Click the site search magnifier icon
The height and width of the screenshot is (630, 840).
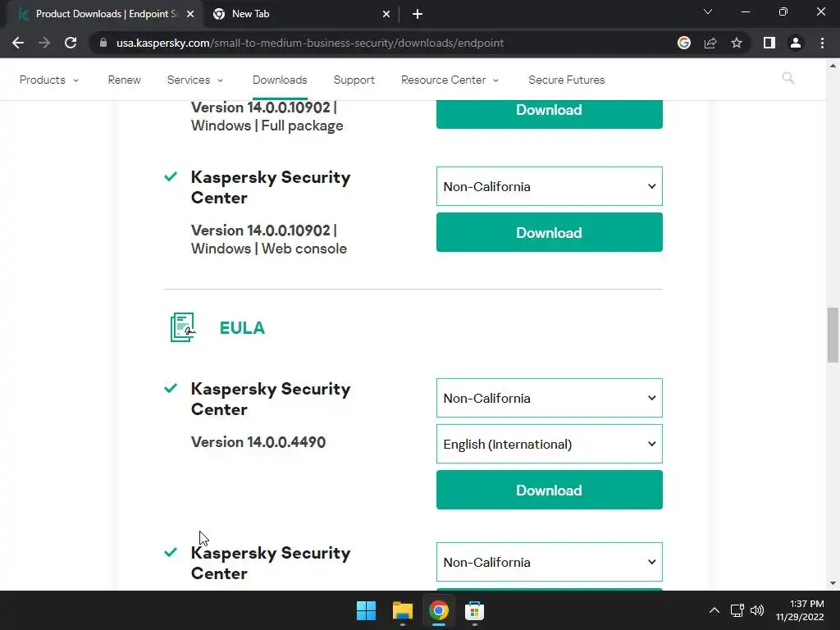788,78
